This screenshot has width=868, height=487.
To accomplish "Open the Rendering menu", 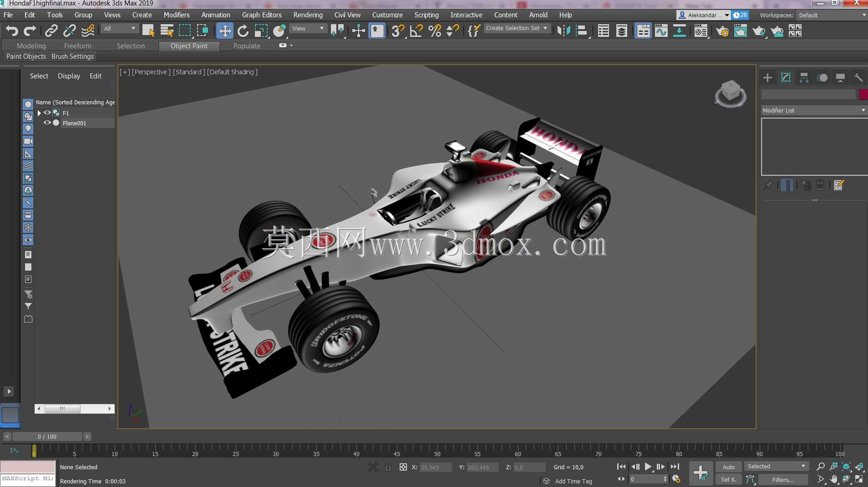I will click(x=308, y=15).
